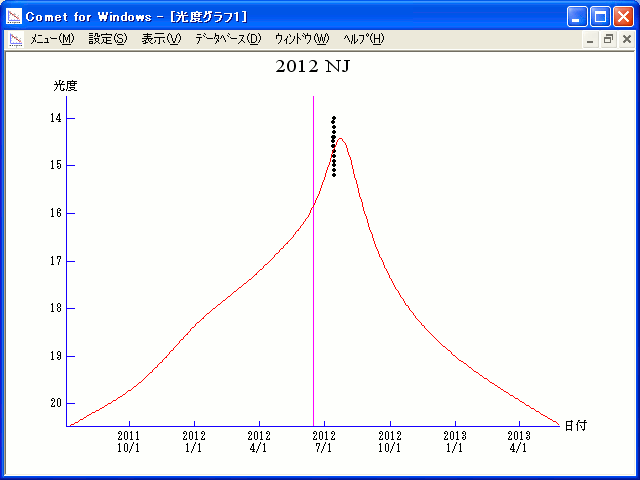Click magnitude 19 on the vertical axis

point(56,356)
